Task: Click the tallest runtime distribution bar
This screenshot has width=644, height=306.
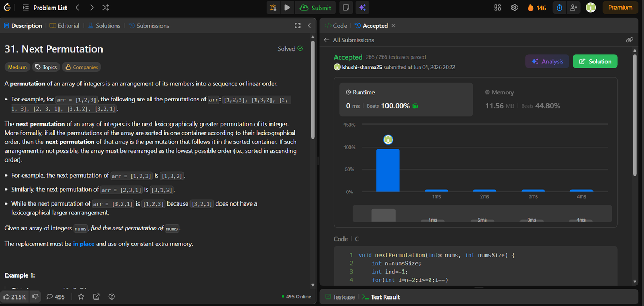Action: [387, 170]
